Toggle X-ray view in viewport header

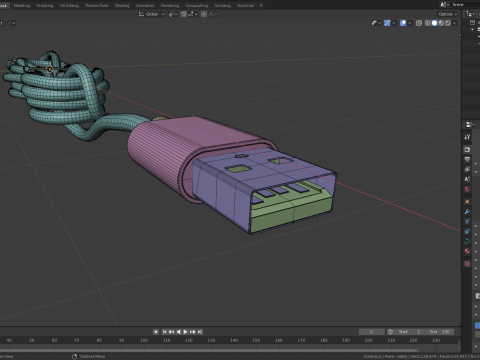click(419, 23)
